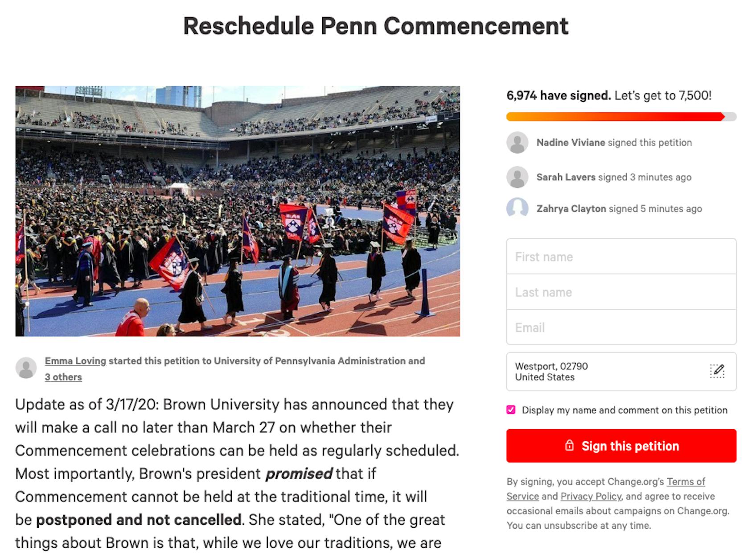Open the Privacy Policy page
The width and height of the screenshot is (756, 555).
coord(591,496)
